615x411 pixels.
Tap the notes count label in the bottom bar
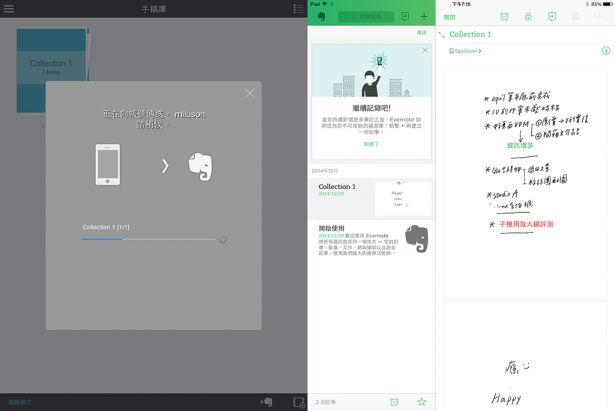(x=326, y=402)
